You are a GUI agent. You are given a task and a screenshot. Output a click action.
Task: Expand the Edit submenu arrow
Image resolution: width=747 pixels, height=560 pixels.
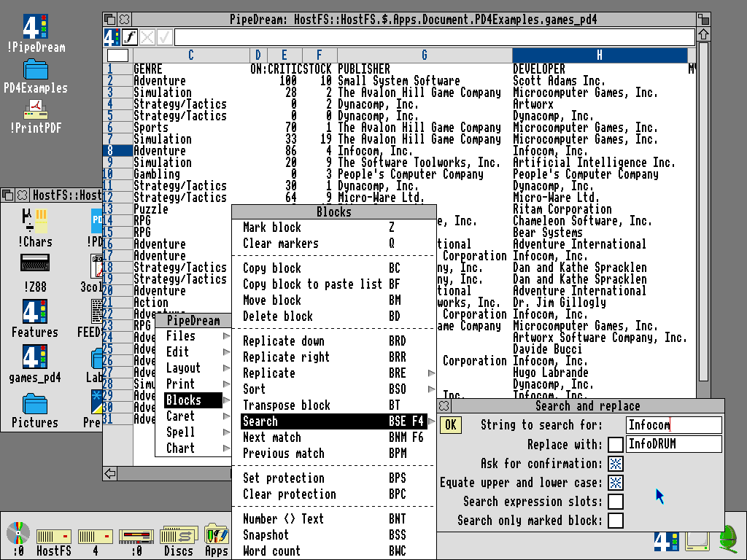click(226, 352)
